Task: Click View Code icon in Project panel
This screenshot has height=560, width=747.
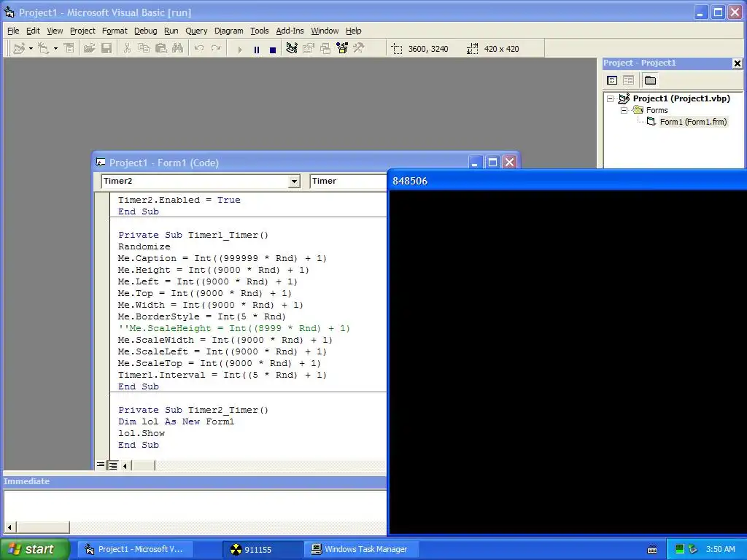Action: (x=612, y=80)
